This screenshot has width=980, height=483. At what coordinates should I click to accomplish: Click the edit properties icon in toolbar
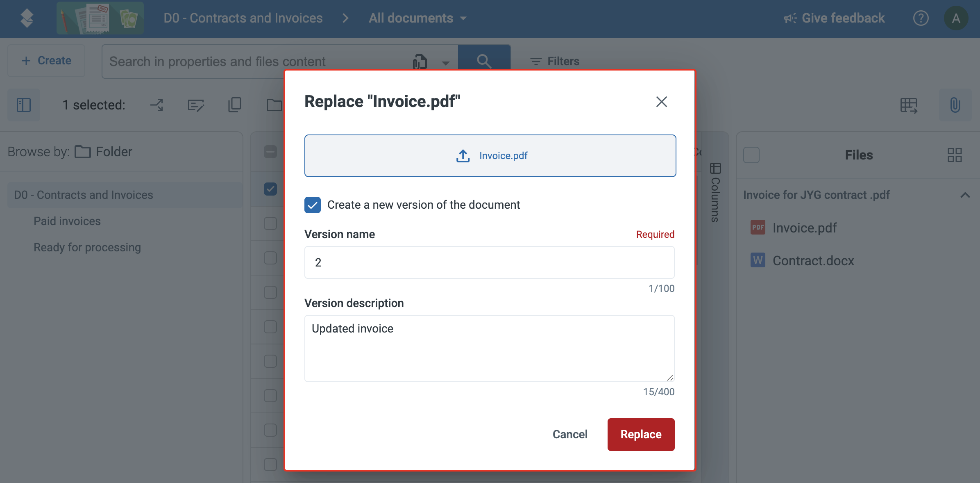coord(195,105)
